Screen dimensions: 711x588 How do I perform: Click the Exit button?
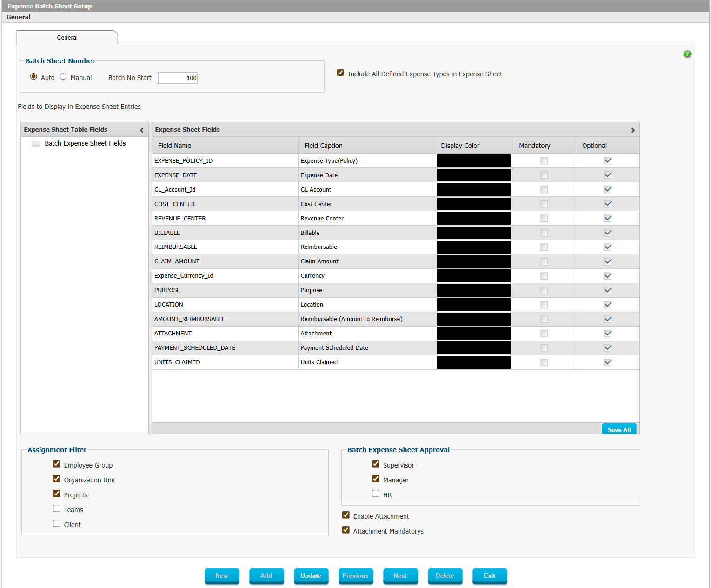click(490, 576)
